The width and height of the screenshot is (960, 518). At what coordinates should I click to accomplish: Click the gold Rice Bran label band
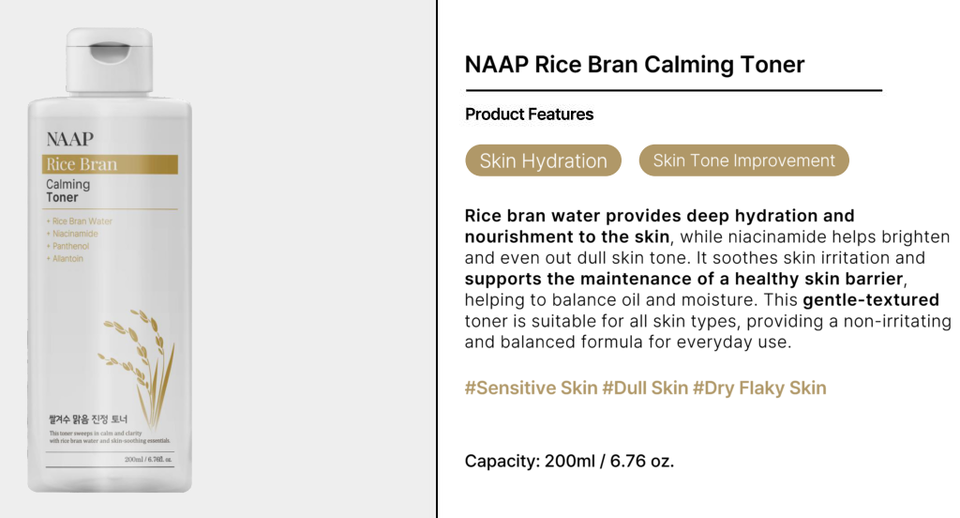[x=110, y=165]
